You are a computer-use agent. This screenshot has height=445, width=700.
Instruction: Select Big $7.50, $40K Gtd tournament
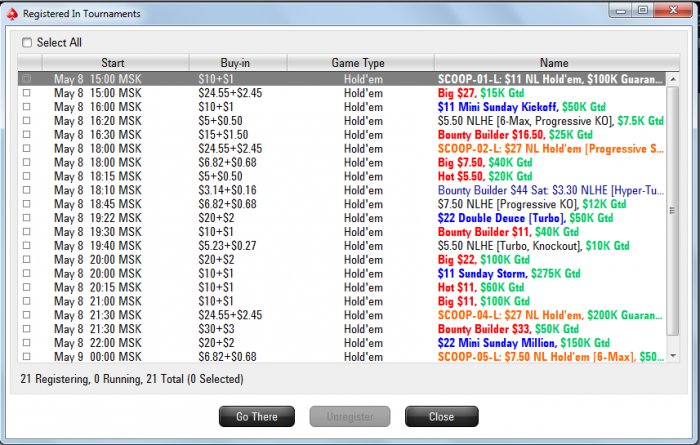click(485, 162)
